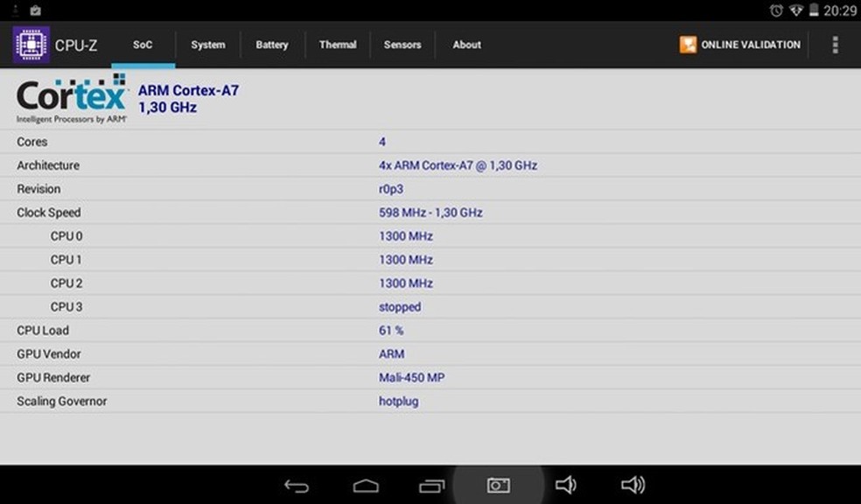Tap the battery indicator in status bar
Viewport: 861px width, 504px height.
tap(813, 10)
